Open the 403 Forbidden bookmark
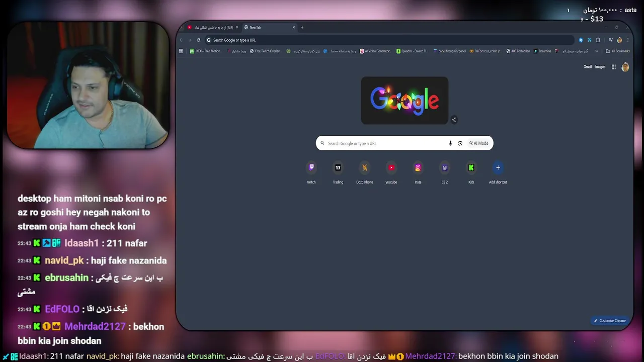 pos(518,51)
